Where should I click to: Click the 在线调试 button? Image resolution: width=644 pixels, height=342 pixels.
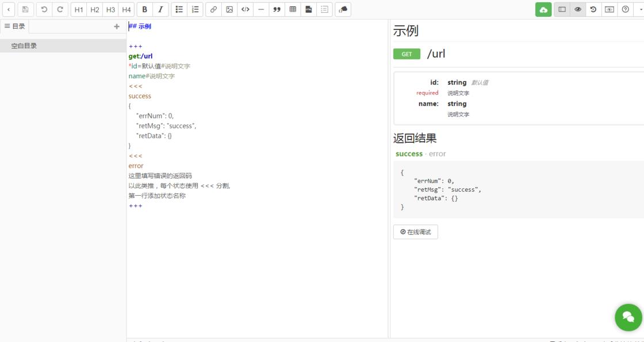416,232
